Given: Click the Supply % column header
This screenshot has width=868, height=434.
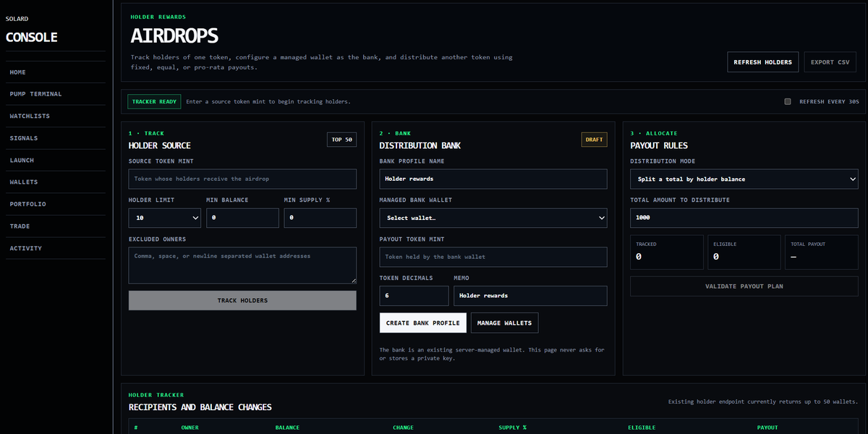Looking at the screenshot, I should click(513, 427).
